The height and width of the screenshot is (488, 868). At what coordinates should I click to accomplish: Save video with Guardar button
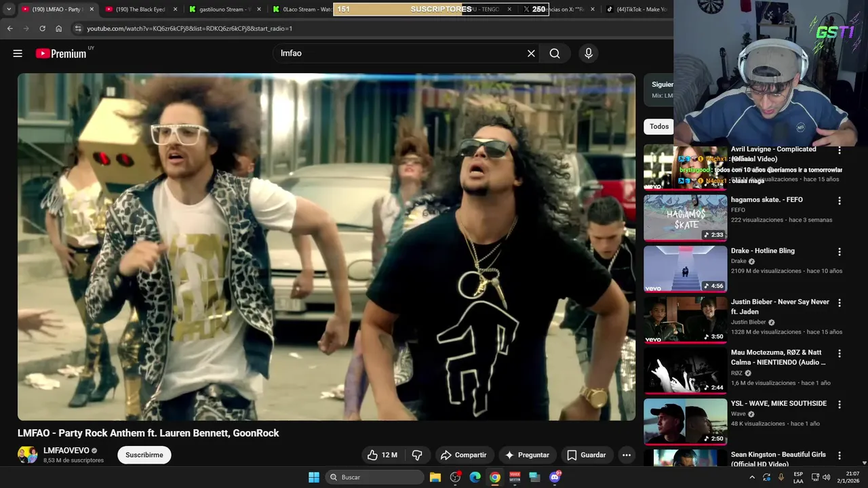pyautogui.click(x=587, y=455)
